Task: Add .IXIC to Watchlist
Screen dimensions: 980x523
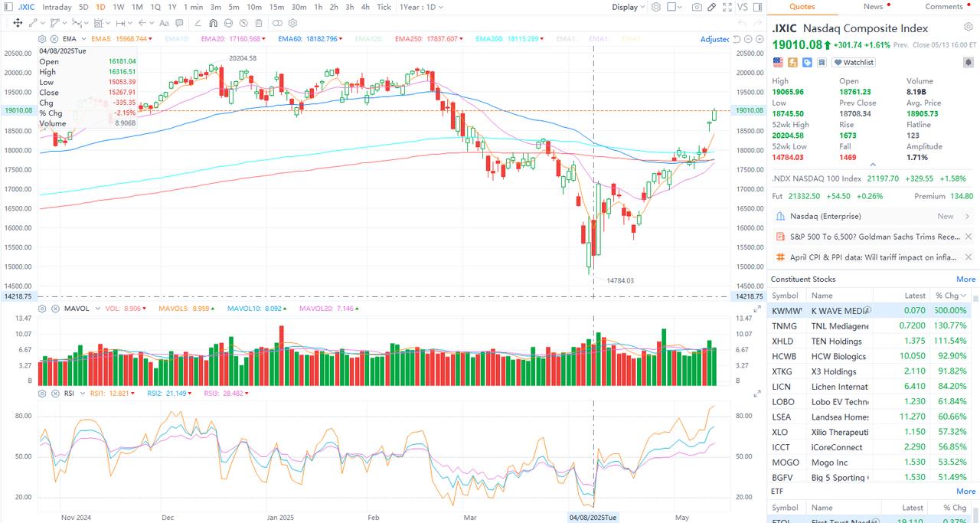Action: pyautogui.click(x=854, y=62)
